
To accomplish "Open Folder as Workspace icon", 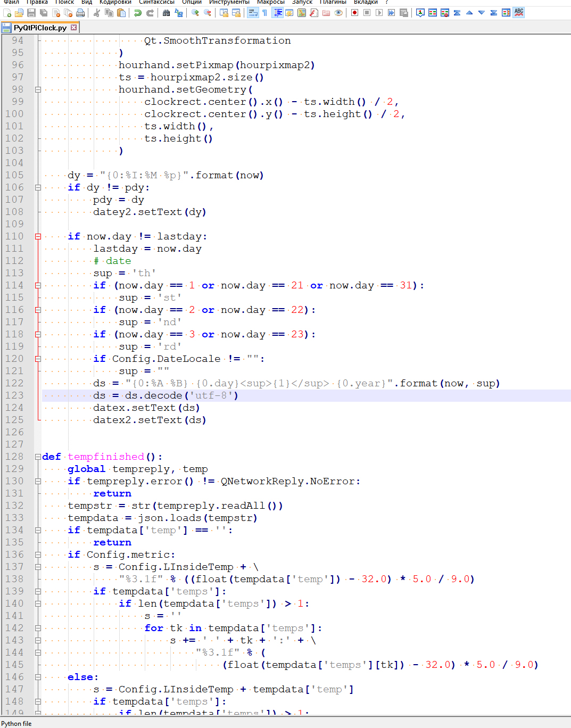I will coord(326,13).
